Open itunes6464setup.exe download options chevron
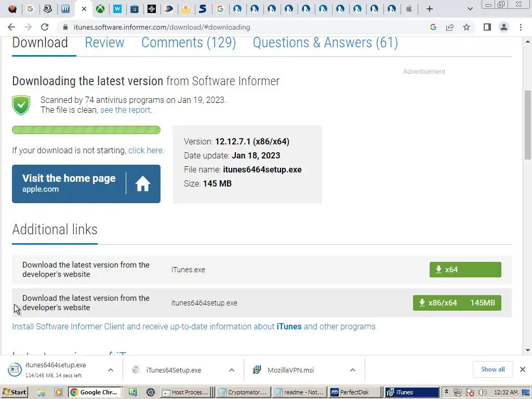532x399 pixels. 111,370
